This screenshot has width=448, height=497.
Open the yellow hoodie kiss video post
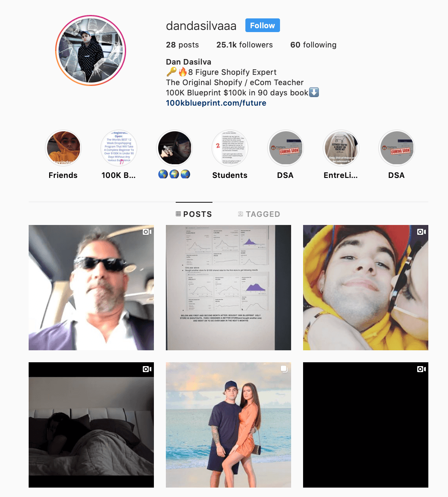tap(365, 287)
